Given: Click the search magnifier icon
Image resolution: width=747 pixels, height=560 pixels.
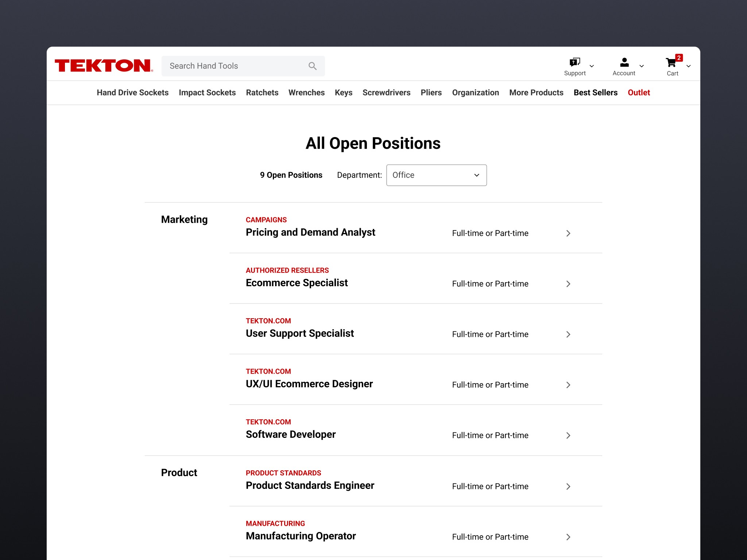Looking at the screenshot, I should pos(313,66).
